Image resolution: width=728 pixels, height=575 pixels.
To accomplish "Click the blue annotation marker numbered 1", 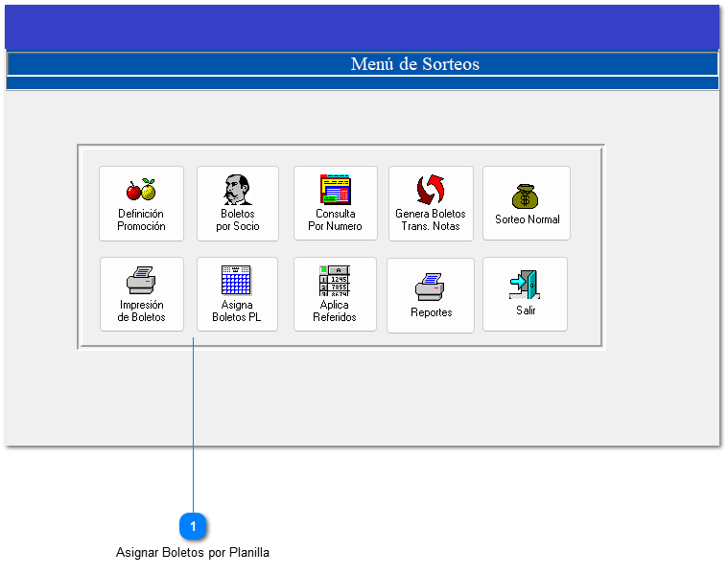I will click(x=194, y=526).
